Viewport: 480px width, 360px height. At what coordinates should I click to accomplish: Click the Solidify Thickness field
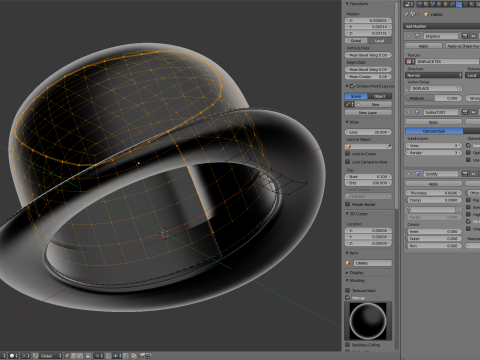pyautogui.click(x=434, y=193)
